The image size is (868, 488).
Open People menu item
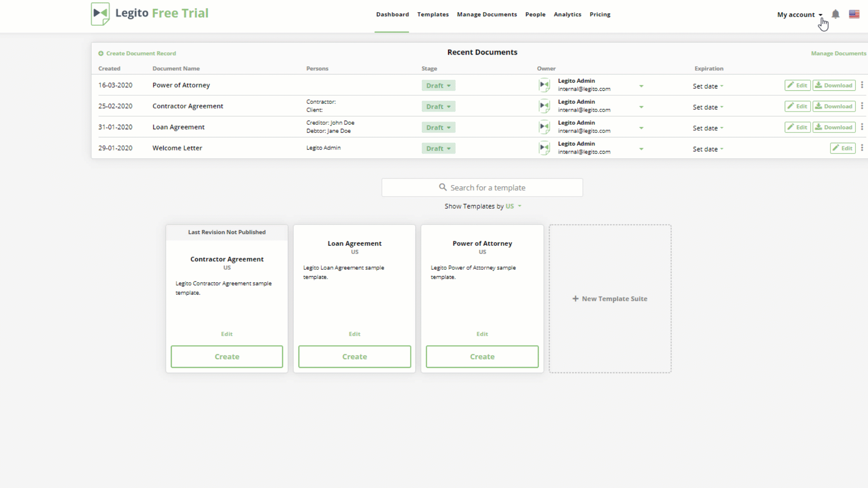[535, 14]
